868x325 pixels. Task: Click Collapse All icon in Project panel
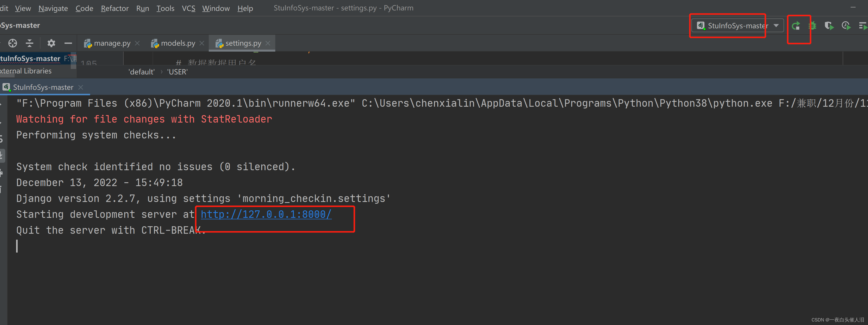(x=30, y=43)
